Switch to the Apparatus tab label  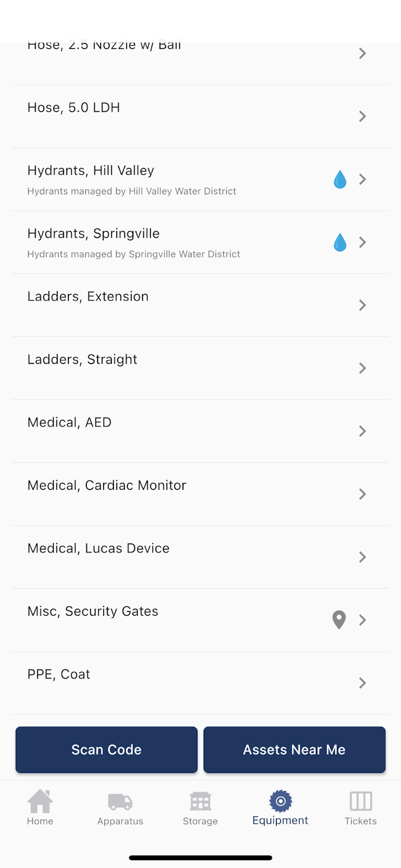click(x=120, y=821)
